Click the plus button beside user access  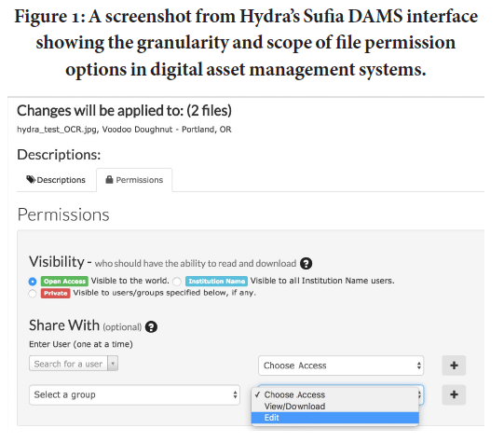(454, 366)
